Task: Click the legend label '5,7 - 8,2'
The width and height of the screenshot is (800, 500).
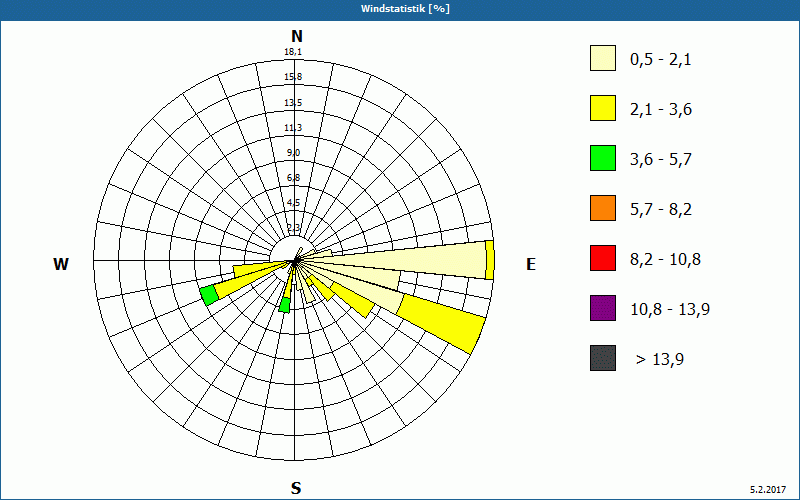Action: click(661, 210)
